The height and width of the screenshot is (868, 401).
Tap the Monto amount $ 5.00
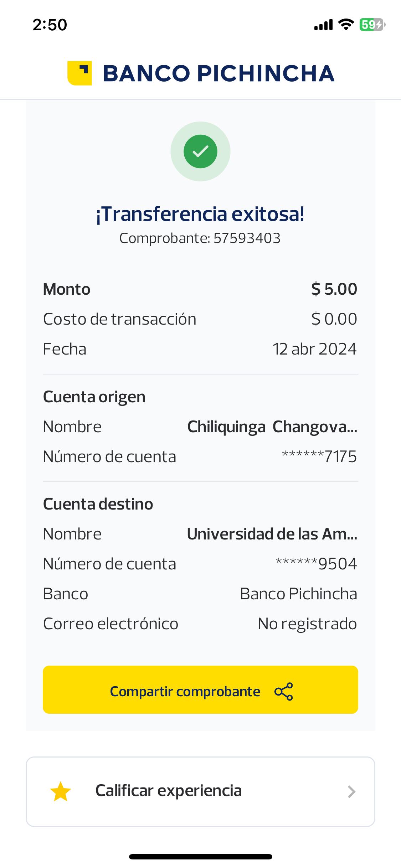[x=334, y=289]
